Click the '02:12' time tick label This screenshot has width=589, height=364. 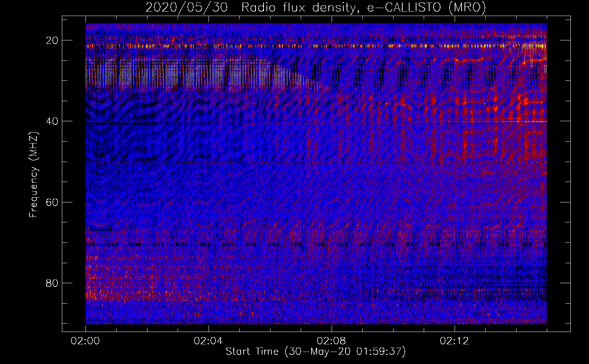(x=454, y=341)
